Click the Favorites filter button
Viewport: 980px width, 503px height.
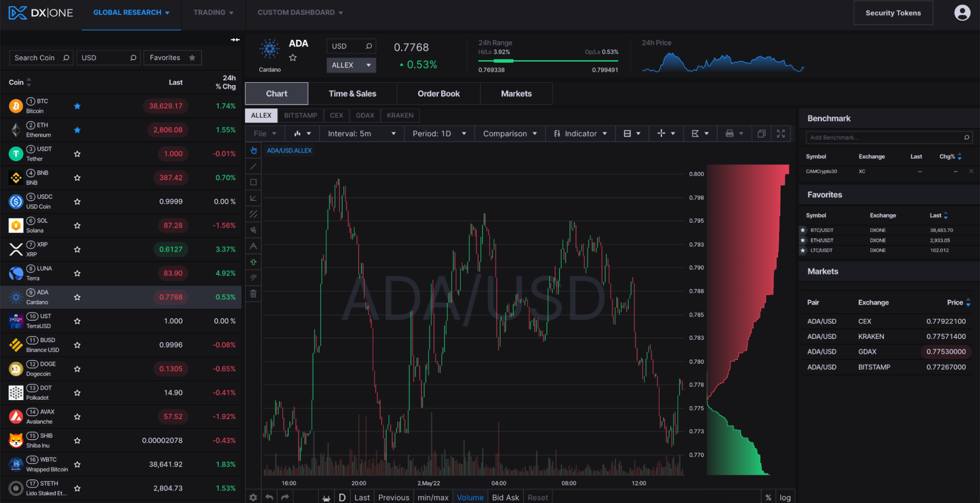click(x=172, y=58)
